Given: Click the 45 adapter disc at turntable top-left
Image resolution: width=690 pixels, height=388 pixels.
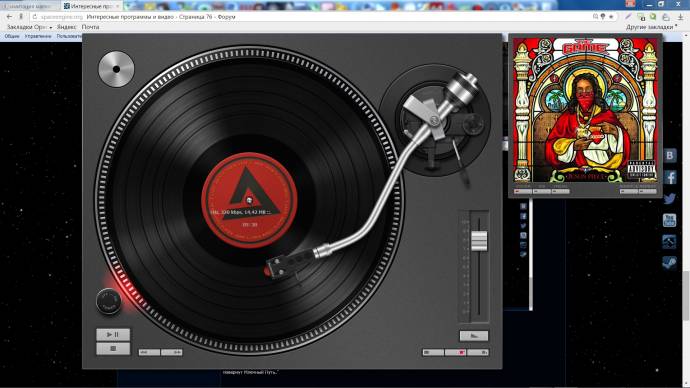Looking at the screenshot, I should [x=116, y=69].
